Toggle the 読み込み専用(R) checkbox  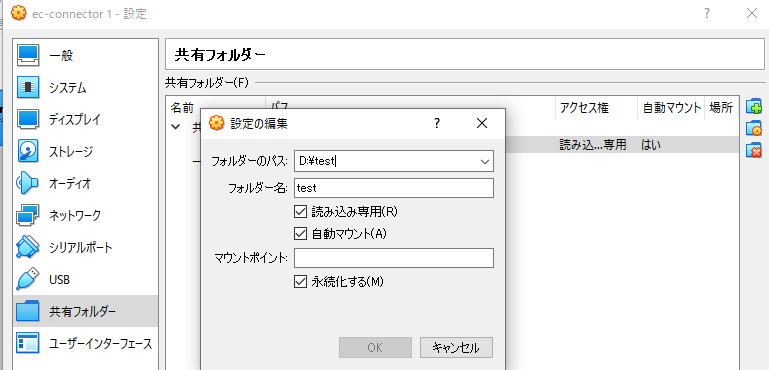coord(300,211)
